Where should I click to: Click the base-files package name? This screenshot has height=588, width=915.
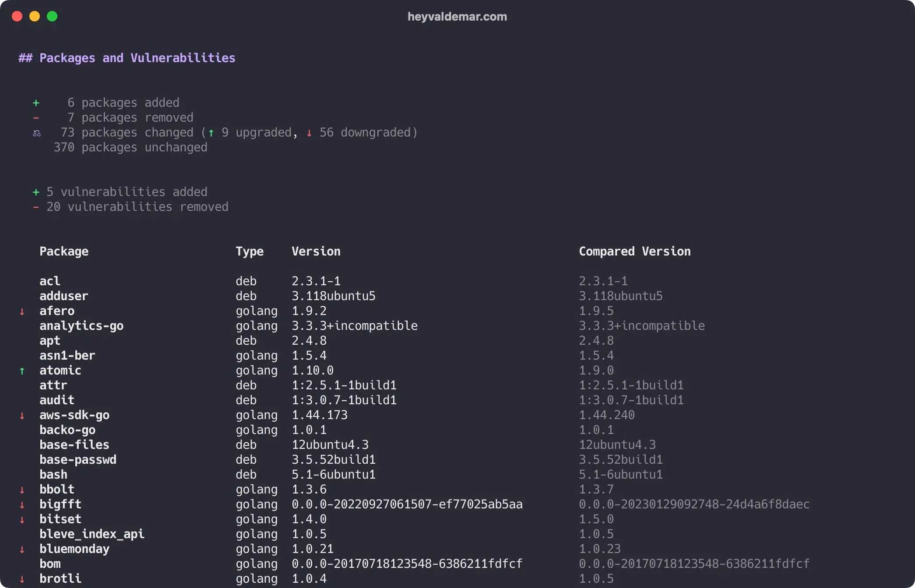pyautogui.click(x=74, y=444)
